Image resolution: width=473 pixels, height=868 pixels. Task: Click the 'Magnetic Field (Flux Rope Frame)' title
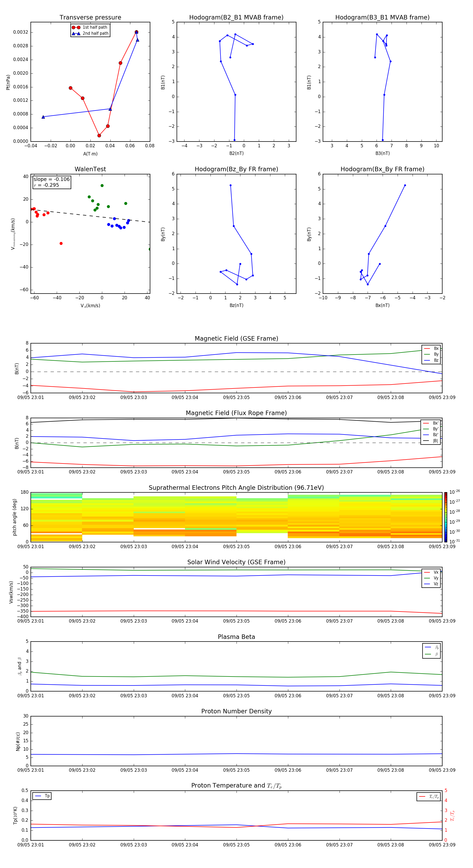click(x=236, y=413)
